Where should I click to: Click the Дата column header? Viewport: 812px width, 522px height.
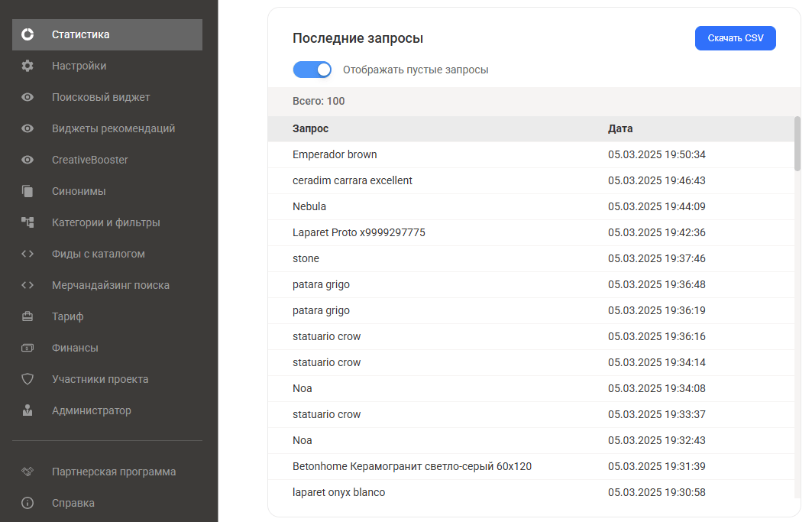point(620,128)
